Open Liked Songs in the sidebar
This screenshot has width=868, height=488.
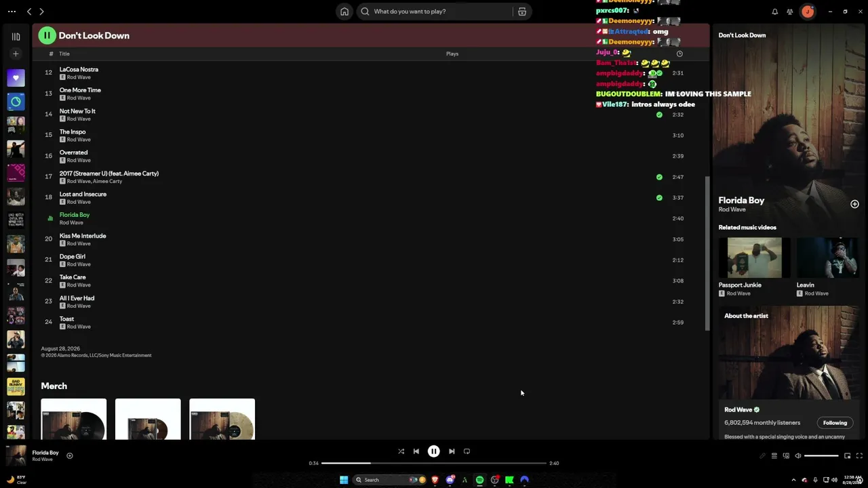16,78
